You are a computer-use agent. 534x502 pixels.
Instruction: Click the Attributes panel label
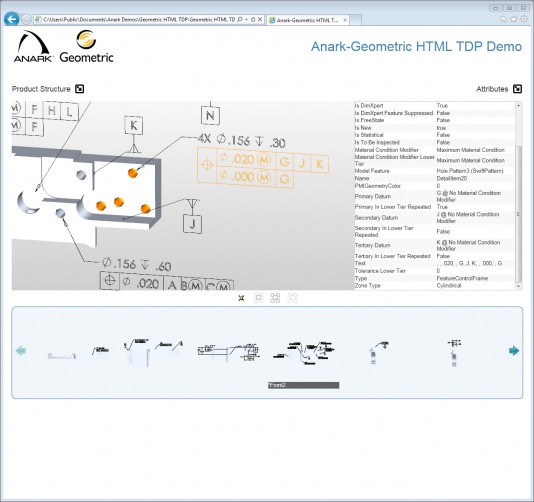pyautogui.click(x=492, y=89)
